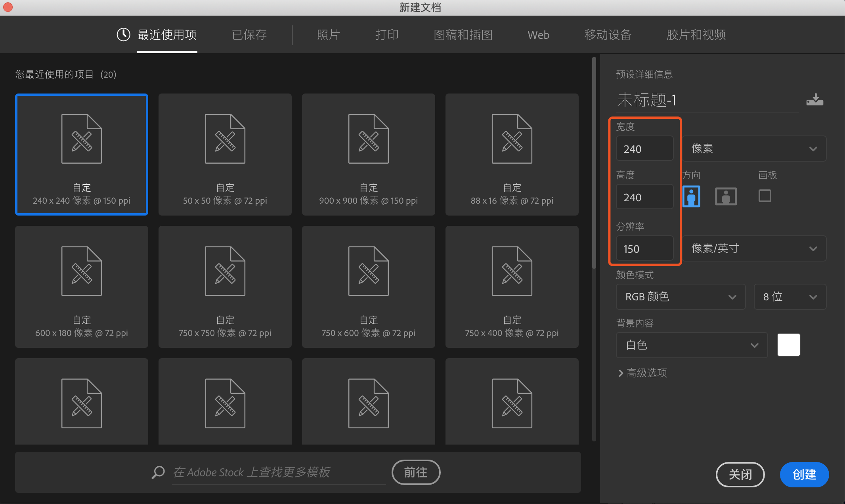Switch to the 已保存 tab
The image size is (845, 504).
coord(249,35)
